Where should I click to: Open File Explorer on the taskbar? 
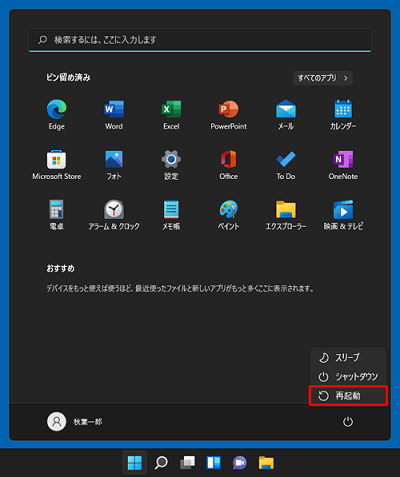(266, 463)
